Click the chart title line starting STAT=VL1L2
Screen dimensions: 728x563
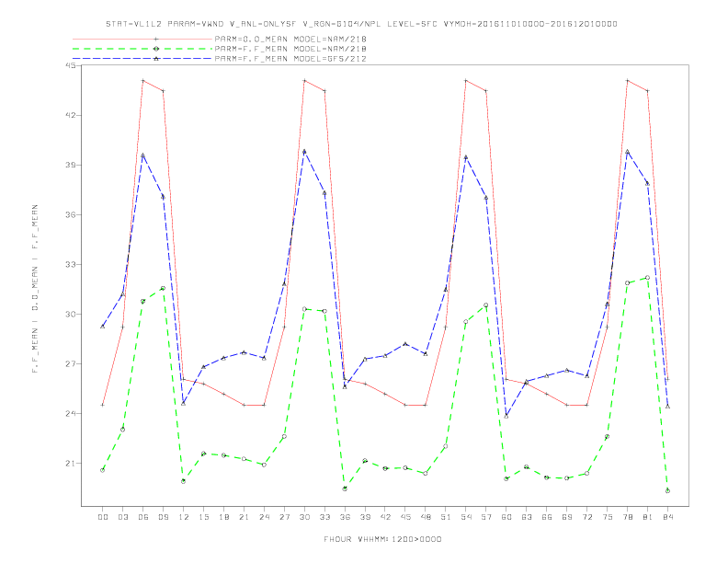point(361,24)
